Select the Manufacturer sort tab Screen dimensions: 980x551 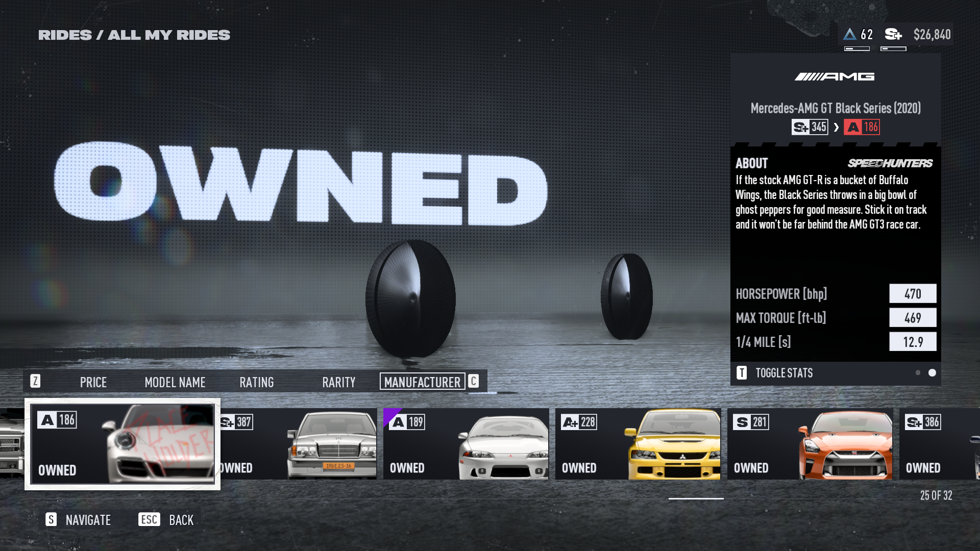click(x=423, y=382)
